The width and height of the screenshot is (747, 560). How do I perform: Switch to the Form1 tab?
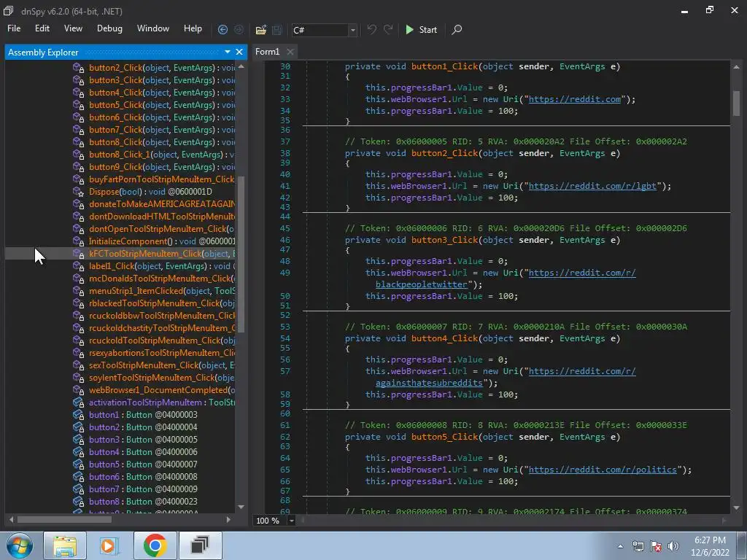(267, 52)
